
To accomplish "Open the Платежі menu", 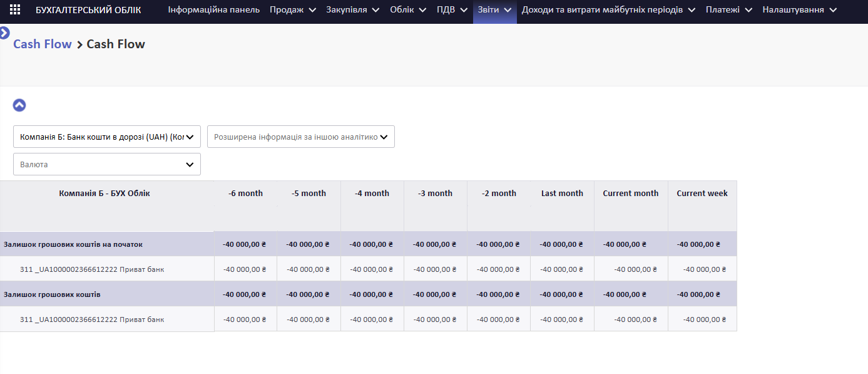I will 729,10.
